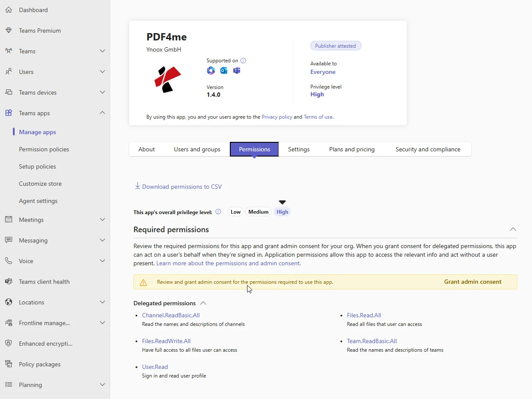The height and width of the screenshot is (399, 532).
Task: Click the info icon next to Supported on
Action: [243, 61]
